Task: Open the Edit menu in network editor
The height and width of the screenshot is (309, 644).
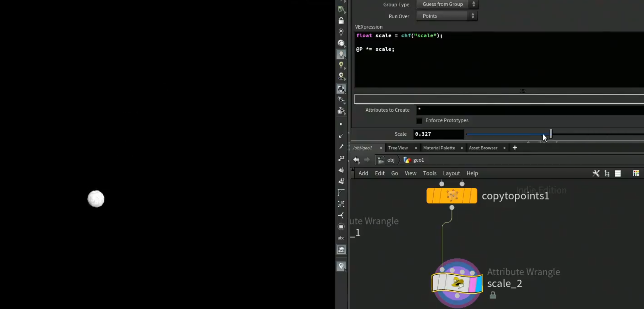Action: [380, 173]
